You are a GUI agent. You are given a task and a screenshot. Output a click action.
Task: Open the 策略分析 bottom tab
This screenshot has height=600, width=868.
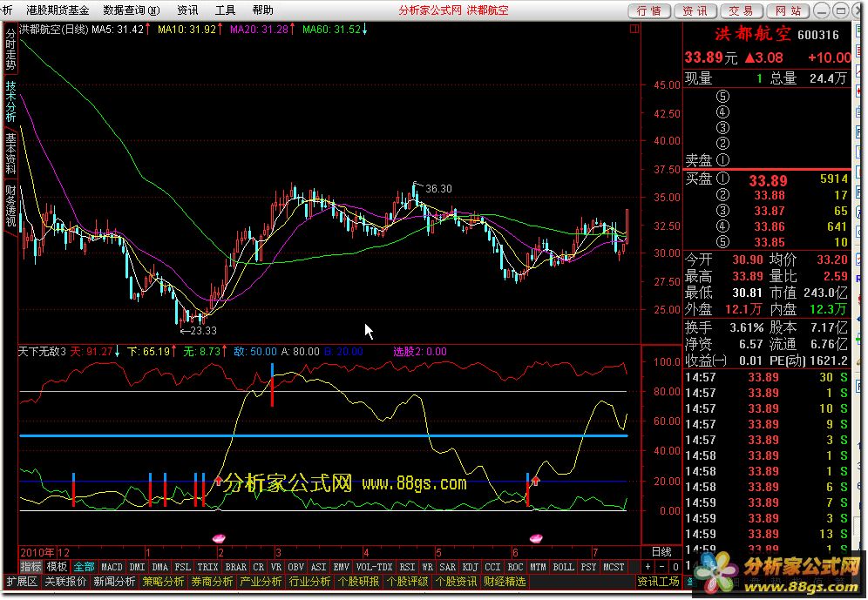pos(163,582)
